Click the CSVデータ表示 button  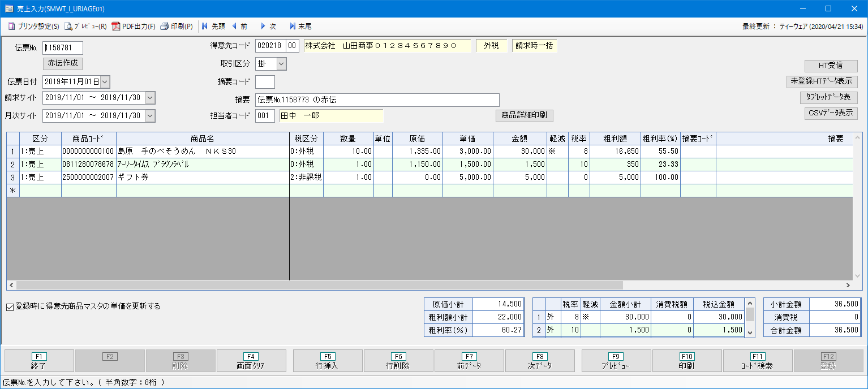[x=831, y=113]
